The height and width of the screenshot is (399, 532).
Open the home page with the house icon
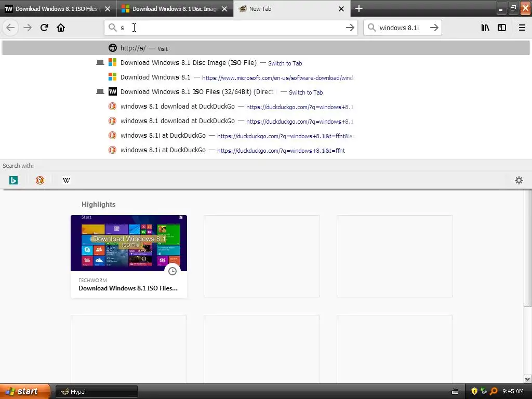pos(61,28)
